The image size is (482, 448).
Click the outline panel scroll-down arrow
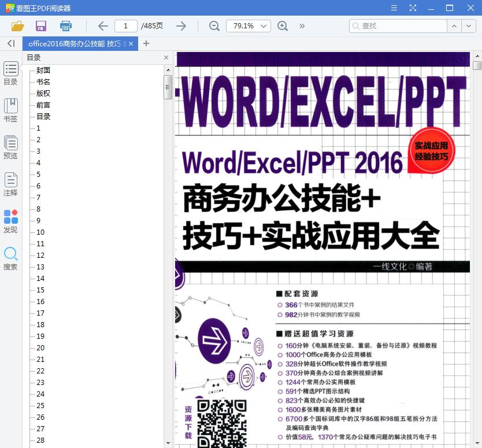click(168, 443)
